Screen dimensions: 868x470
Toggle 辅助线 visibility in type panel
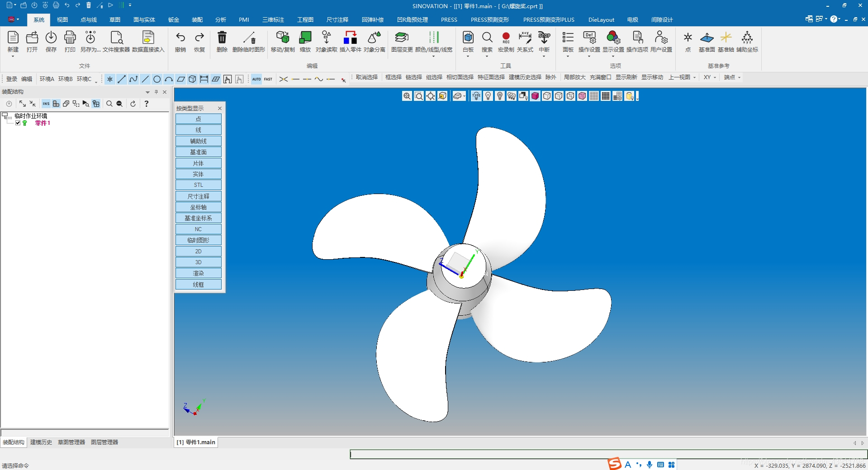(x=198, y=141)
